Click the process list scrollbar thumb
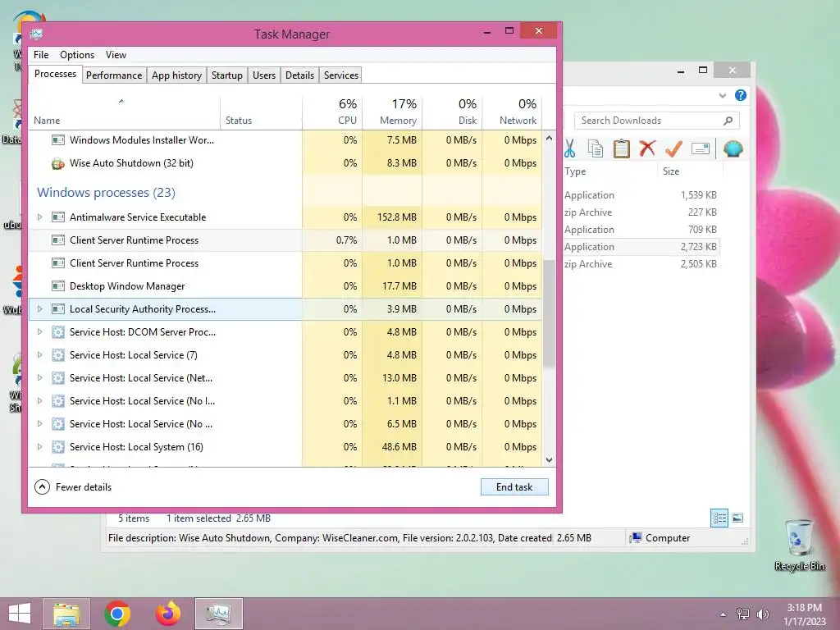Image resolution: width=840 pixels, height=630 pixels. 549,314
